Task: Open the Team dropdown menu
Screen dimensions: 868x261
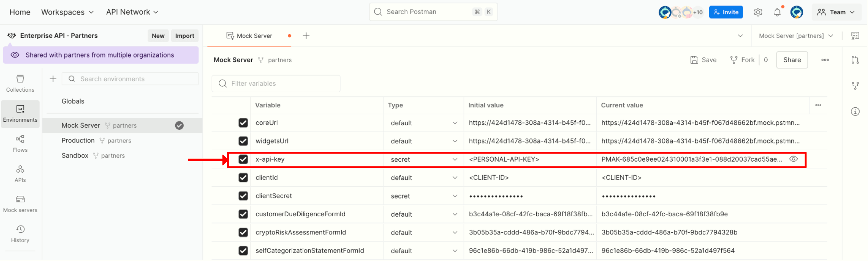Action: (836, 12)
